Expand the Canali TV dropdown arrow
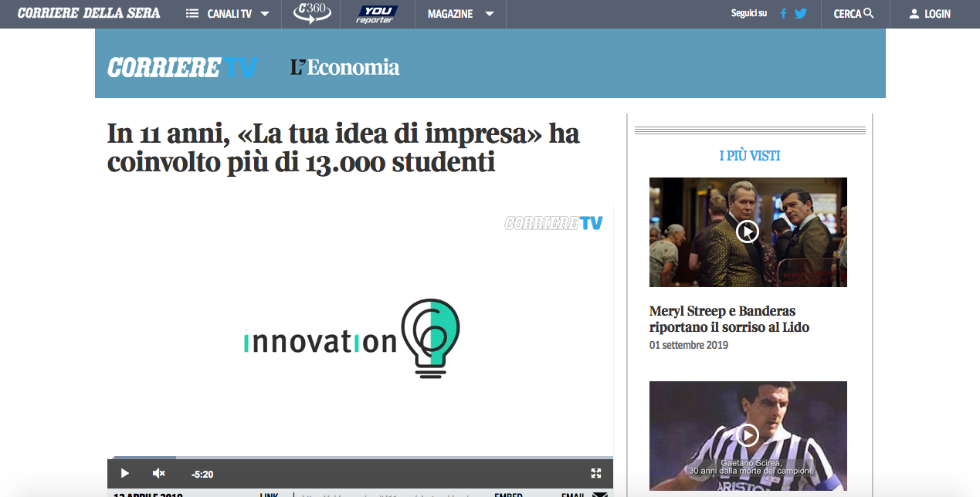This screenshot has height=497, width=980. point(265,14)
